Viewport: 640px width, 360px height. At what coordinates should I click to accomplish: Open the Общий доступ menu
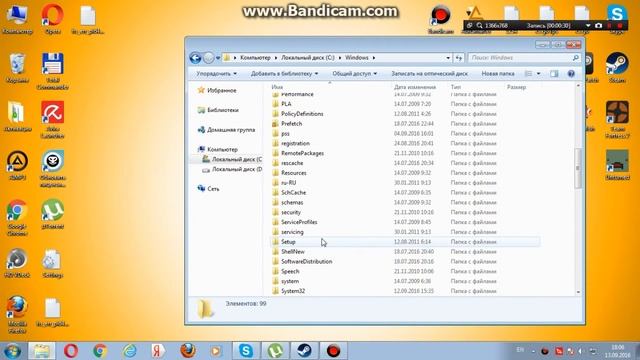(355, 74)
